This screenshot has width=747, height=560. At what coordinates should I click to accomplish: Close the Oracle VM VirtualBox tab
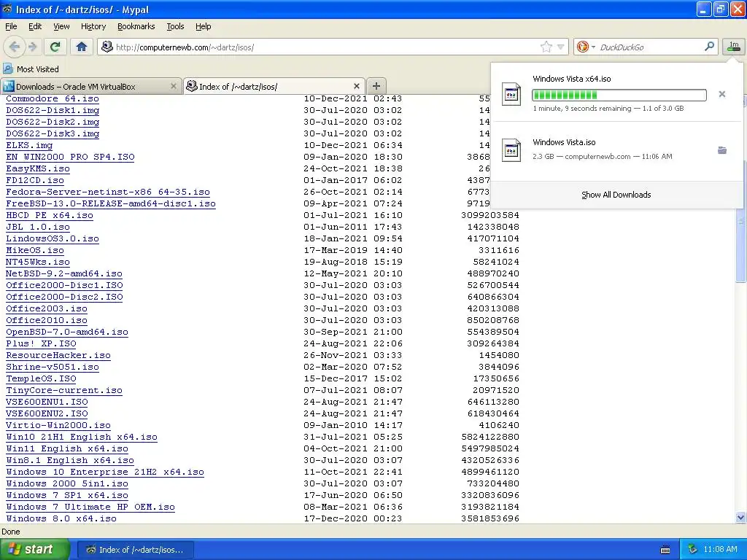click(x=174, y=86)
